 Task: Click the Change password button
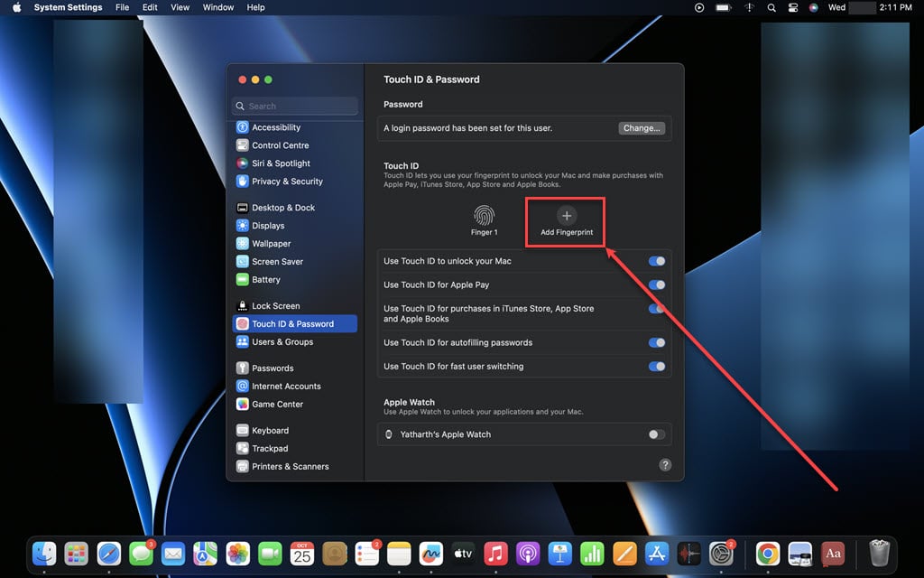[x=642, y=127]
